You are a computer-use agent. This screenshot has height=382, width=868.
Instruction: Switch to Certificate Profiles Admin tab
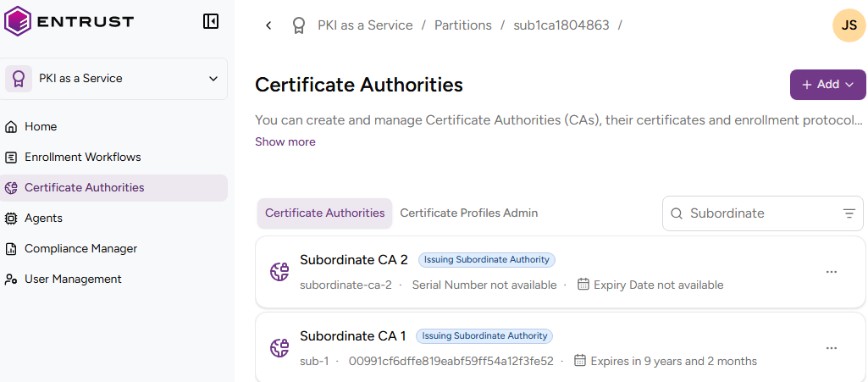click(468, 213)
